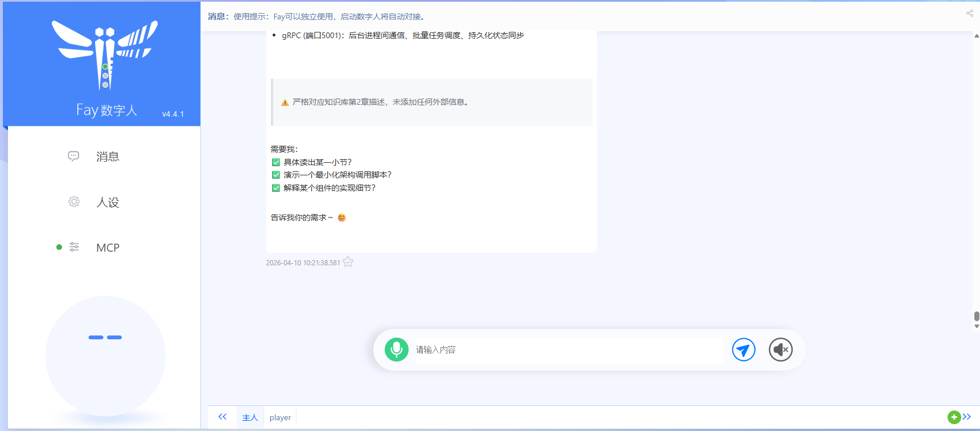Viewport: 980px width, 431px height.
Task: Open the 人设 settings page
Action: coord(108,202)
